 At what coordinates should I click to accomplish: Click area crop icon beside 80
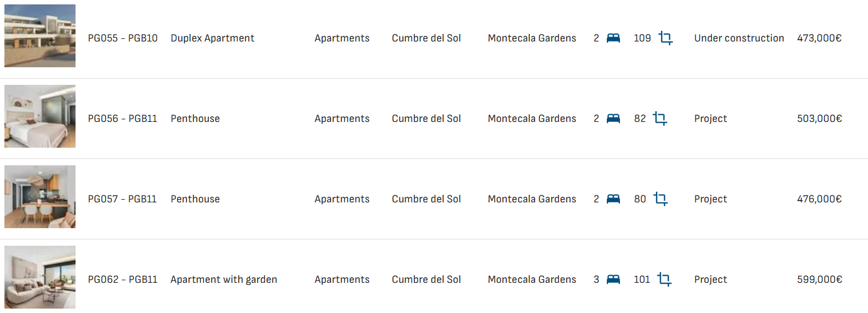point(660,199)
